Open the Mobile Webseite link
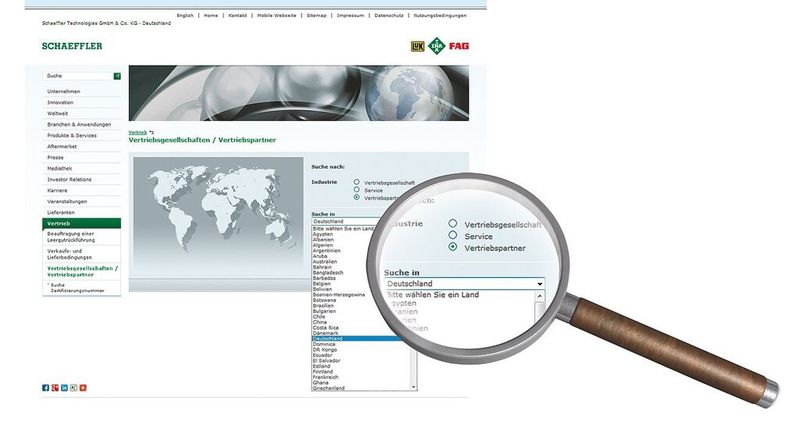The image size is (800, 425). pyautogui.click(x=277, y=16)
